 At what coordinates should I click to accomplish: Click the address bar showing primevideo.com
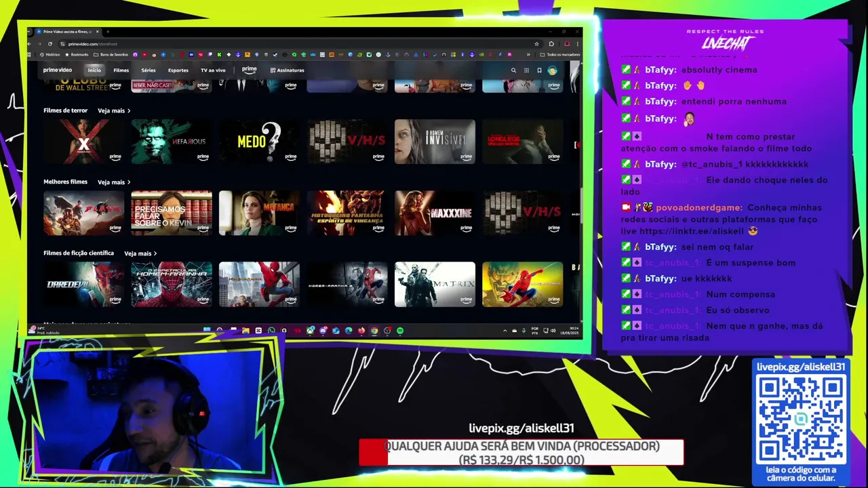coord(292,43)
